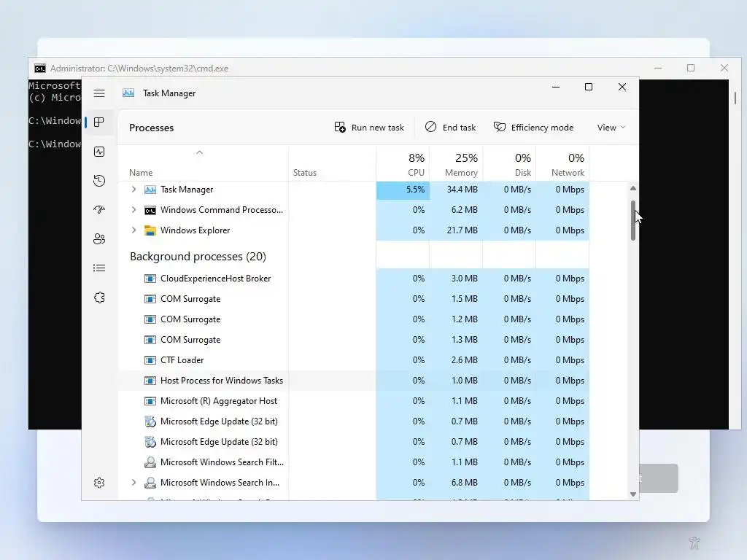
Task: Open the View dropdown menu
Action: point(611,127)
